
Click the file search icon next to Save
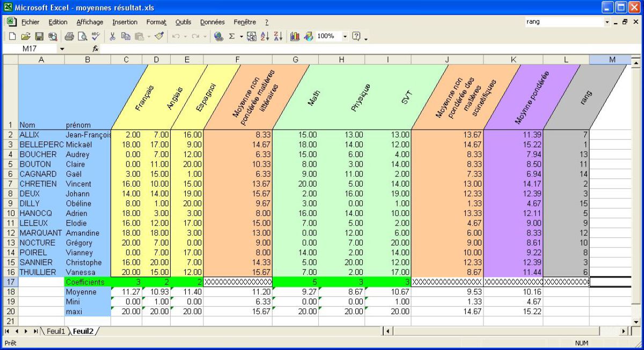pyautogui.click(x=53, y=36)
